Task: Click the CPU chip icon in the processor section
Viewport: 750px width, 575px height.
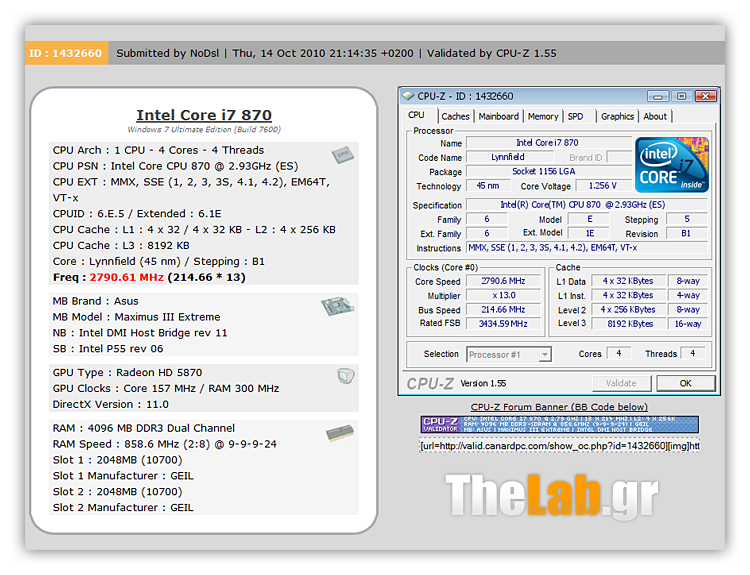Action: (x=342, y=154)
